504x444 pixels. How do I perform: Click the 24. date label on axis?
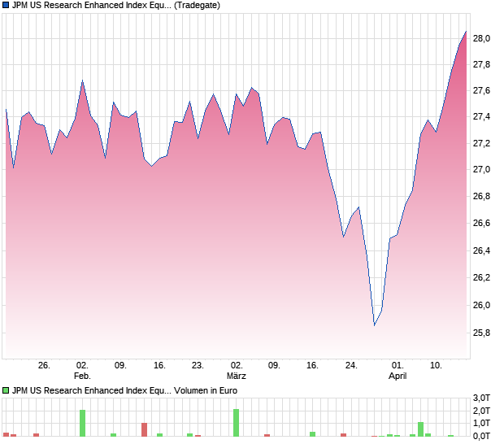pyautogui.click(x=351, y=366)
